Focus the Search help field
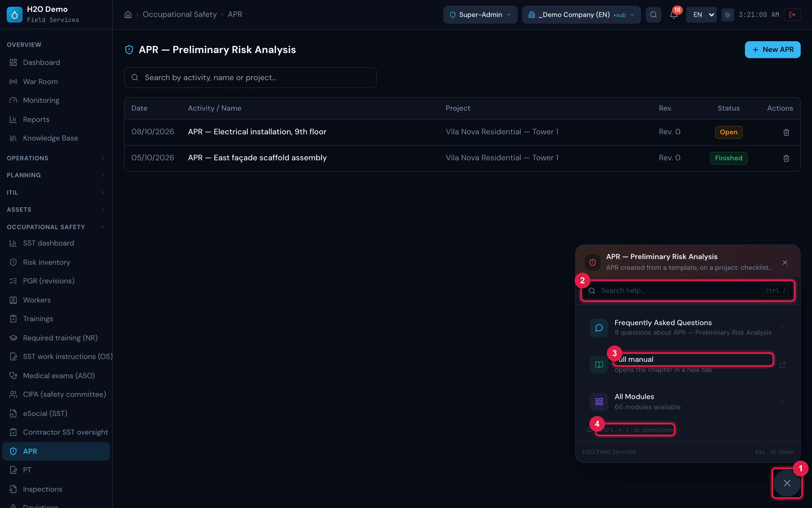This screenshot has height=508, width=812. [688, 291]
